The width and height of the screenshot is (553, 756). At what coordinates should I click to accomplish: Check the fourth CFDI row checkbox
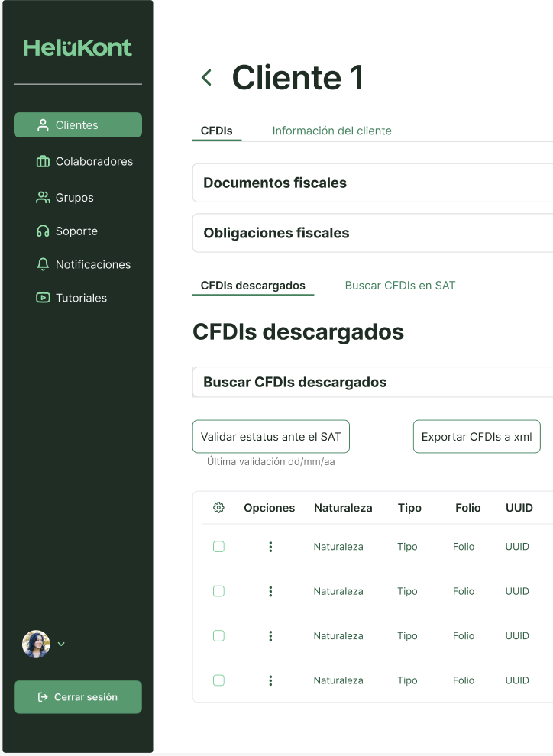(x=218, y=680)
